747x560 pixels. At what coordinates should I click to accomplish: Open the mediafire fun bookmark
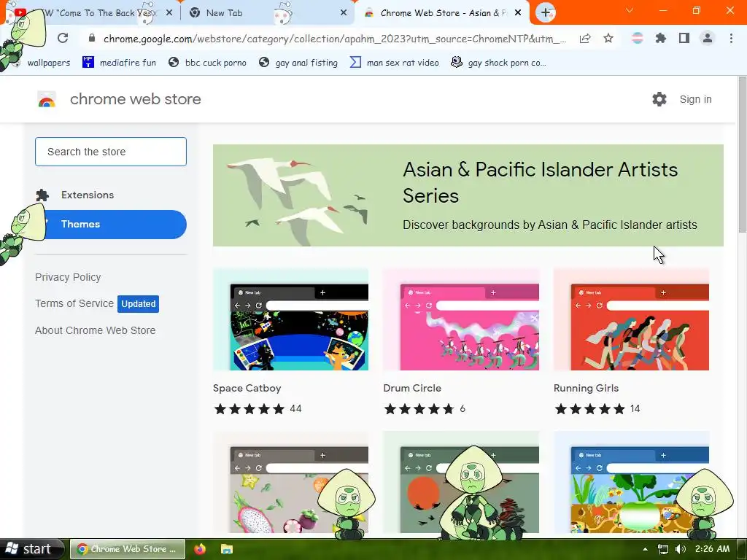[119, 63]
